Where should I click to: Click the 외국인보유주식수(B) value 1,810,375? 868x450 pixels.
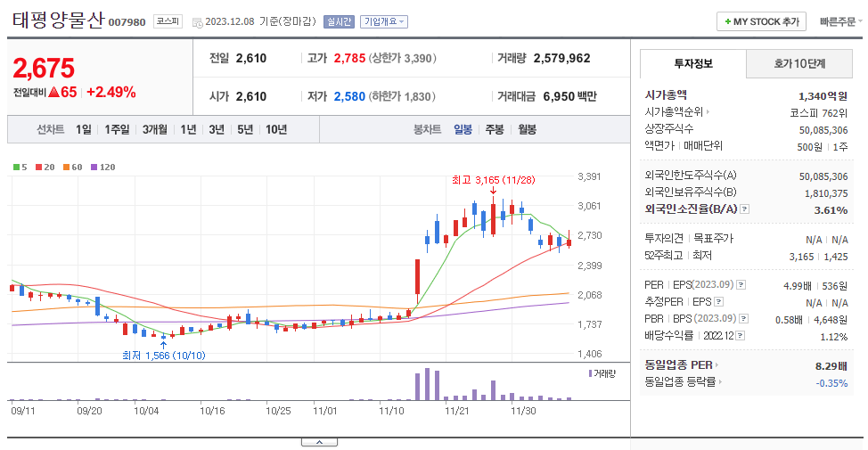(x=826, y=193)
